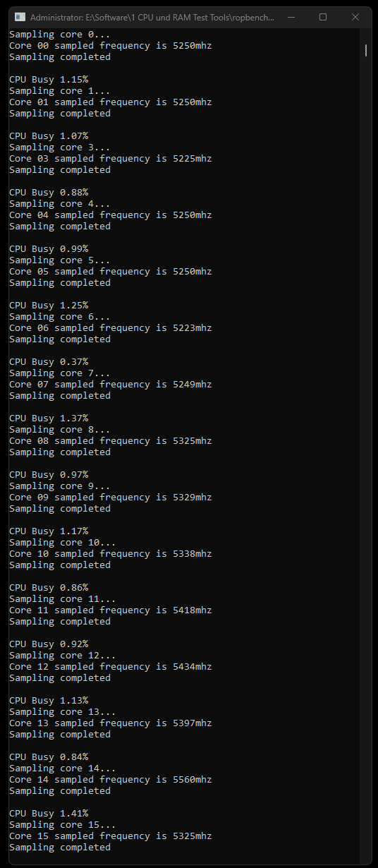The height and width of the screenshot is (868, 378).
Task: Minimize the ropbench console window
Action: 291,17
